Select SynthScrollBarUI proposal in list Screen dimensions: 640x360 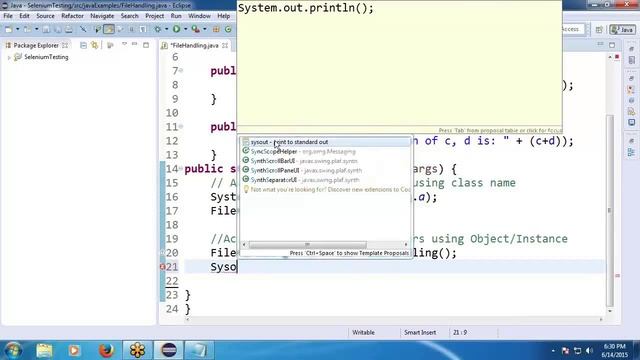tap(325, 161)
